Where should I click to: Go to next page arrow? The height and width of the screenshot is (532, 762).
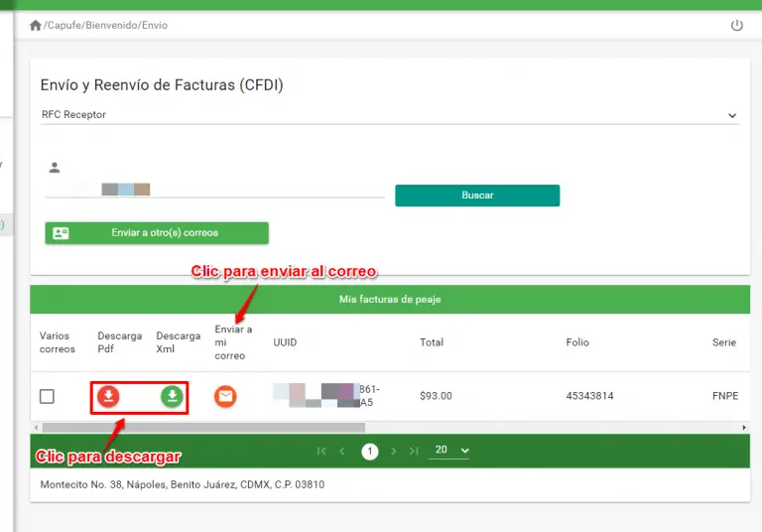pos(393,451)
